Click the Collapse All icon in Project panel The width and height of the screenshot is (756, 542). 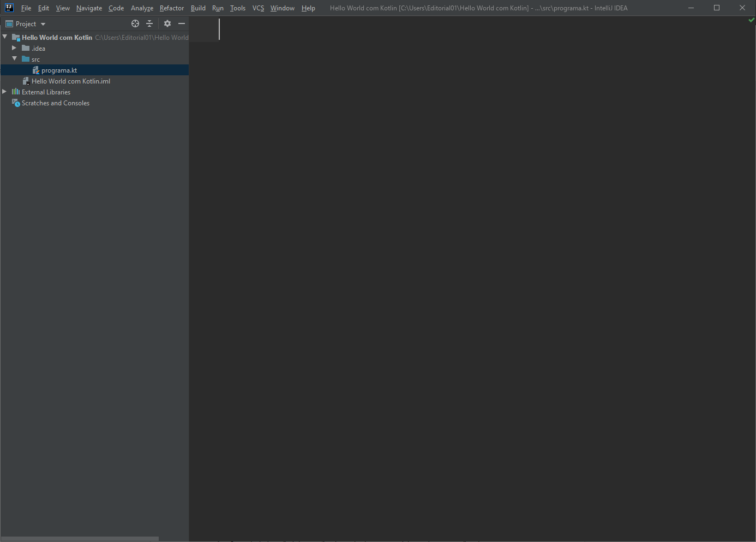coord(149,23)
